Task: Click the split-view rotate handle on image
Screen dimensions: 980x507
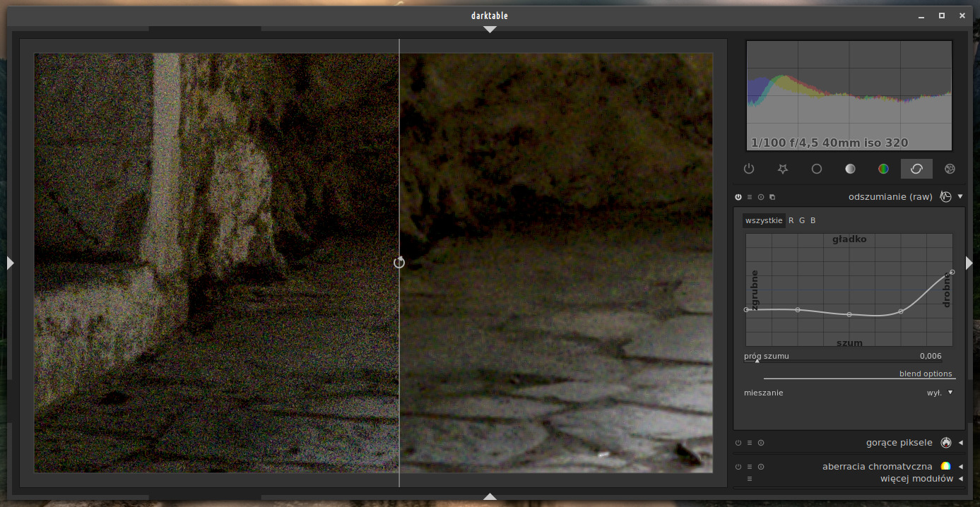Action: 399,262
